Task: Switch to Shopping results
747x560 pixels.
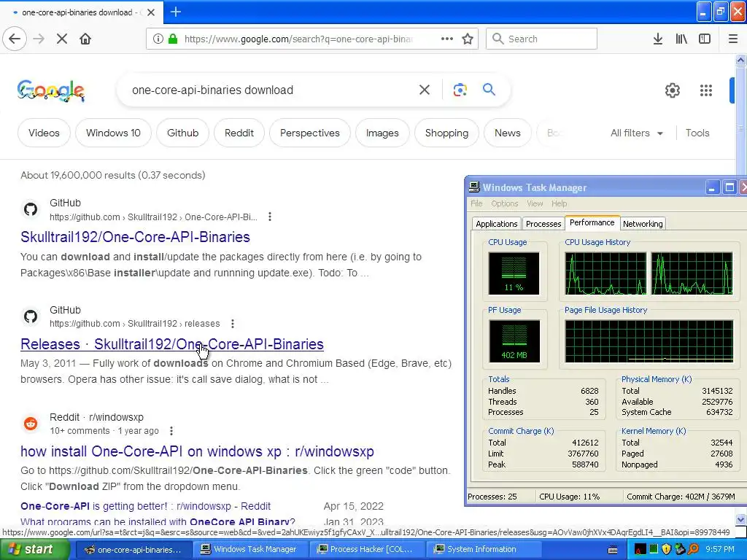Action: click(446, 133)
